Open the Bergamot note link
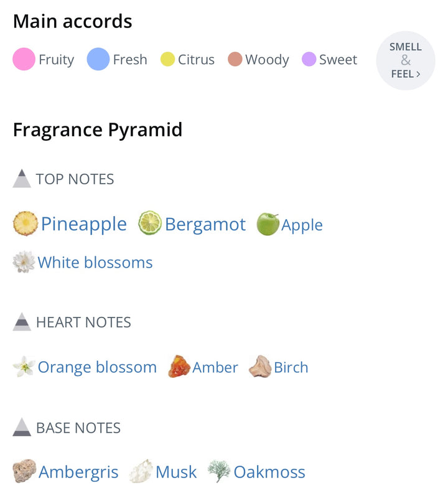This screenshot has width=448, height=490. 205,224
